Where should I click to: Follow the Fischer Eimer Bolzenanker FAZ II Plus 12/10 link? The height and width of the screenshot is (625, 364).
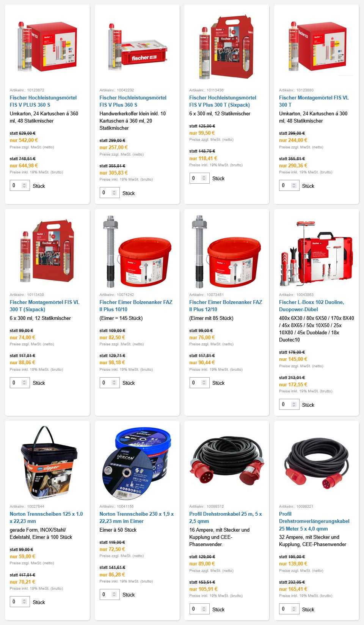click(x=226, y=306)
